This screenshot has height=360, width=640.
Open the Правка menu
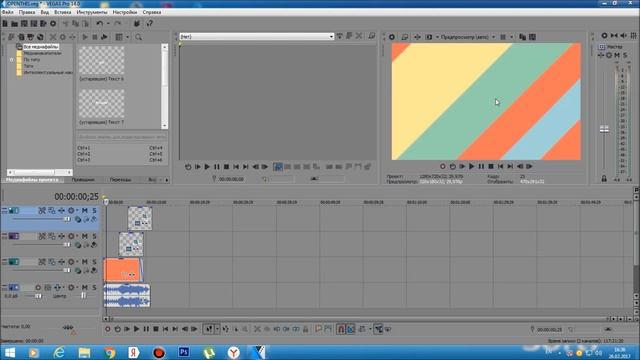27,12
